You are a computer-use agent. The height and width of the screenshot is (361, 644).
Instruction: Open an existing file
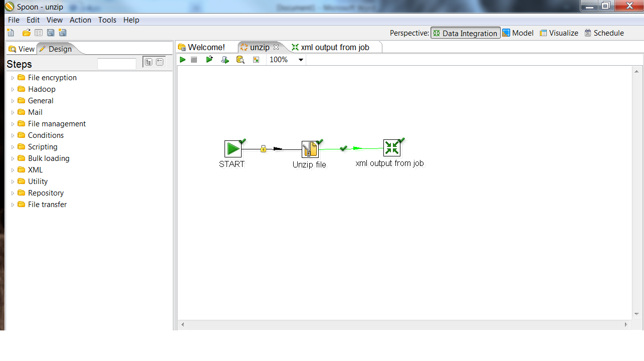(26, 32)
